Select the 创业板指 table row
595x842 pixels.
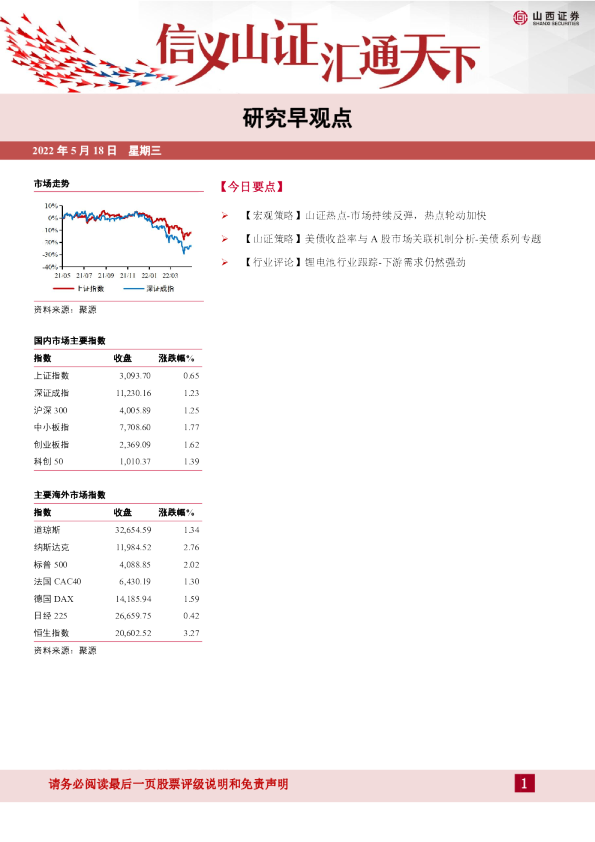(x=117, y=445)
